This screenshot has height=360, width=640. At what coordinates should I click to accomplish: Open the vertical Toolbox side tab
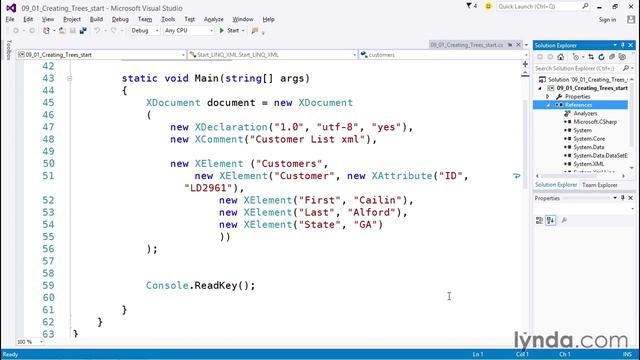[x=9, y=50]
